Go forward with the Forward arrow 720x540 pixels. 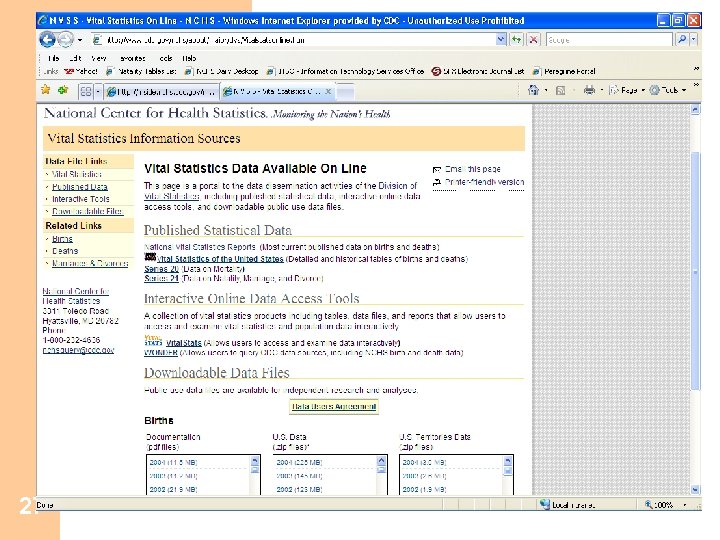tap(66, 39)
